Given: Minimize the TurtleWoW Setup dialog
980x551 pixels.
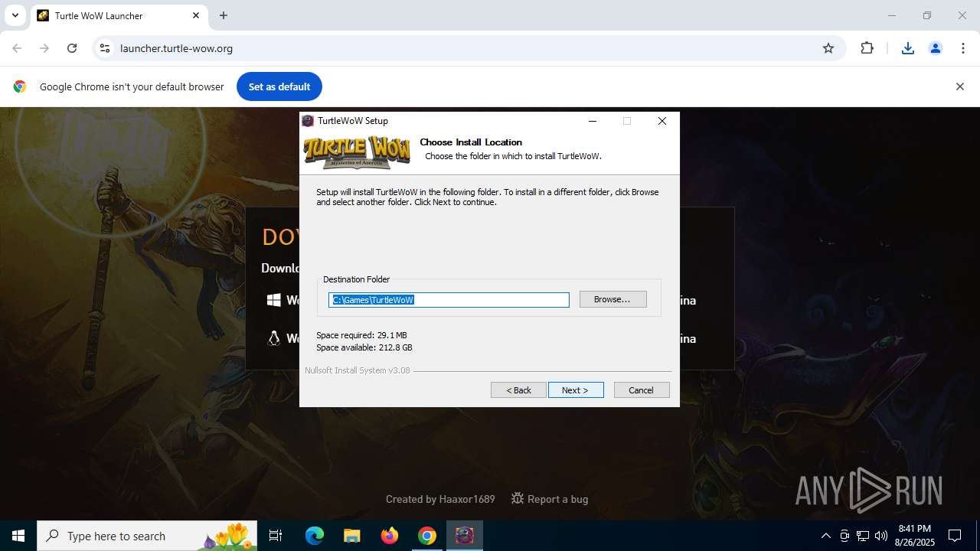Looking at the screenshot, I should coord(593,121).
